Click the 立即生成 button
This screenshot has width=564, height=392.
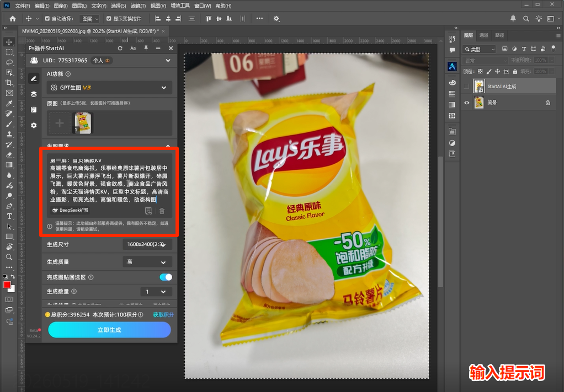click(109, 330)
